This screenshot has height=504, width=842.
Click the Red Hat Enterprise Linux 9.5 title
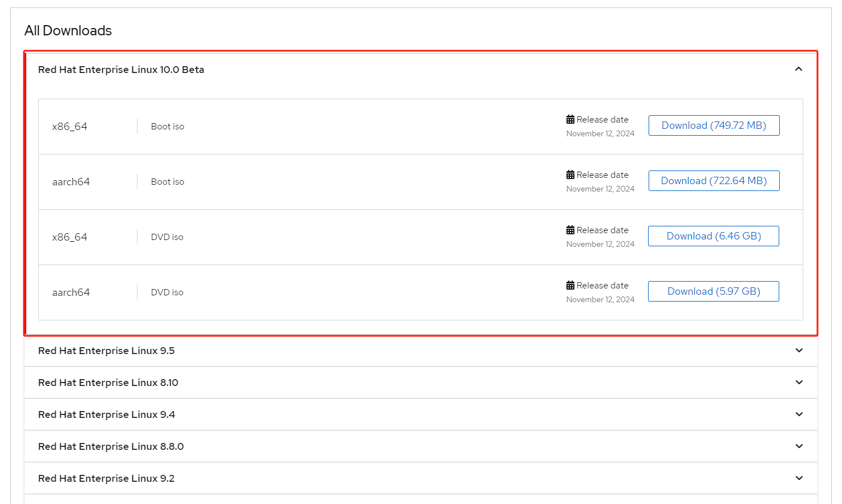(x=106, y=351)
